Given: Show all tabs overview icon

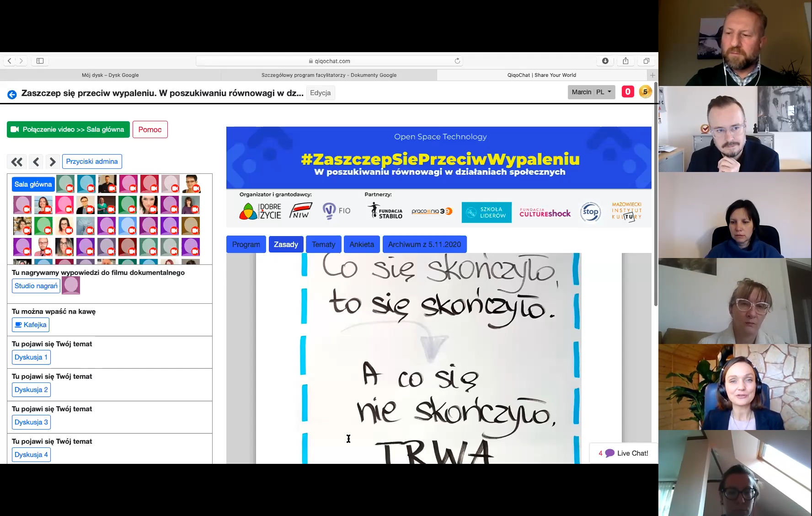Looking at the screenshot, I should click(646, 61).
